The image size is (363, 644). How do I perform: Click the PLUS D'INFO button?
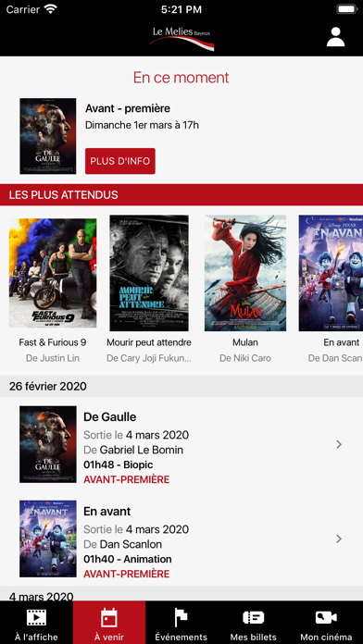pos(120,161)
